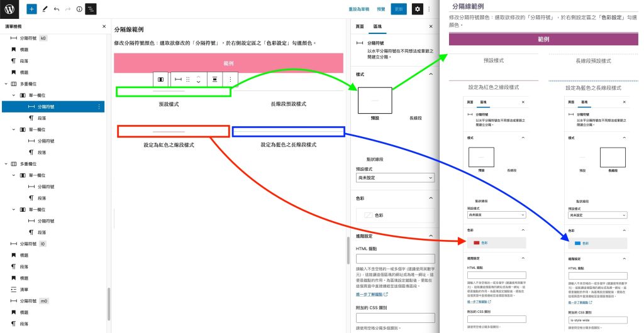This screenshot has height=333, width=644.
Task: Click purple 範例 banner in published preview
Action: [543, 39]
